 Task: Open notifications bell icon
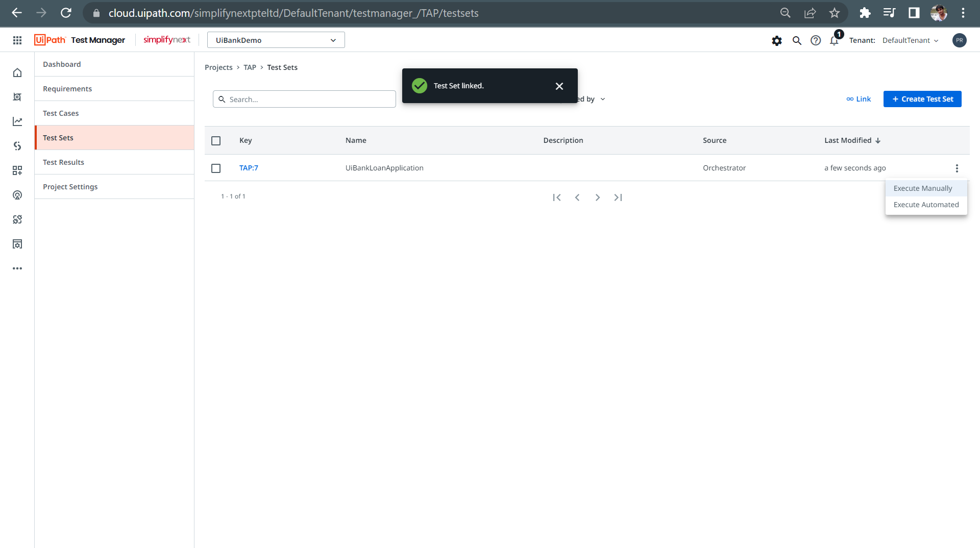tap(835, 40)
